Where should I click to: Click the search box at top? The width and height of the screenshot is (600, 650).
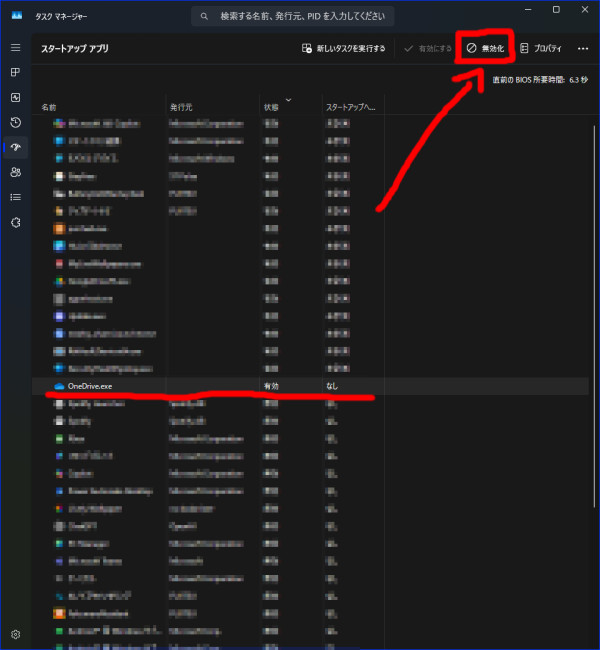(292, 17)
